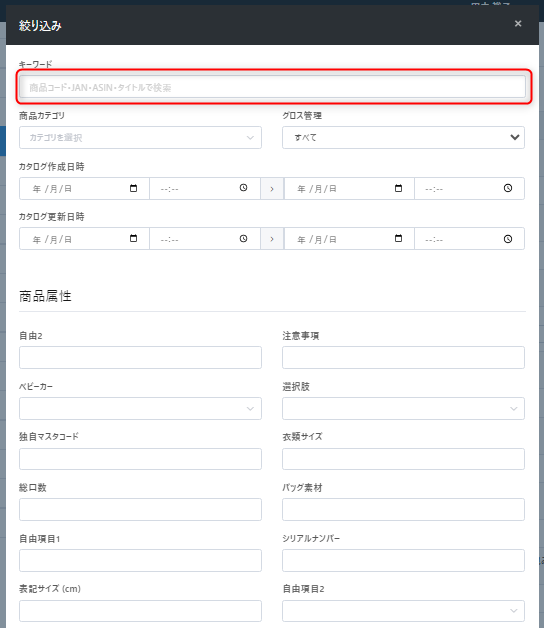The image size is (544, 628).
Task: Open clock icon for カタログ更新日時 end time
Action: (508, 239)
